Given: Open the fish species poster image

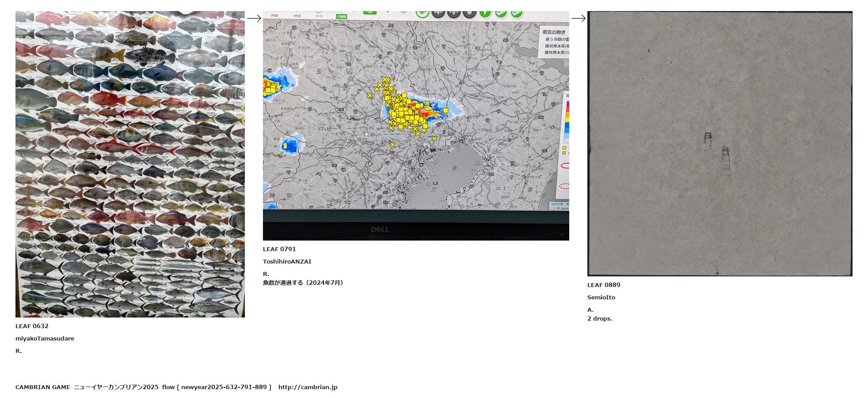Looking at the screenshot, I should click(130, 164).
